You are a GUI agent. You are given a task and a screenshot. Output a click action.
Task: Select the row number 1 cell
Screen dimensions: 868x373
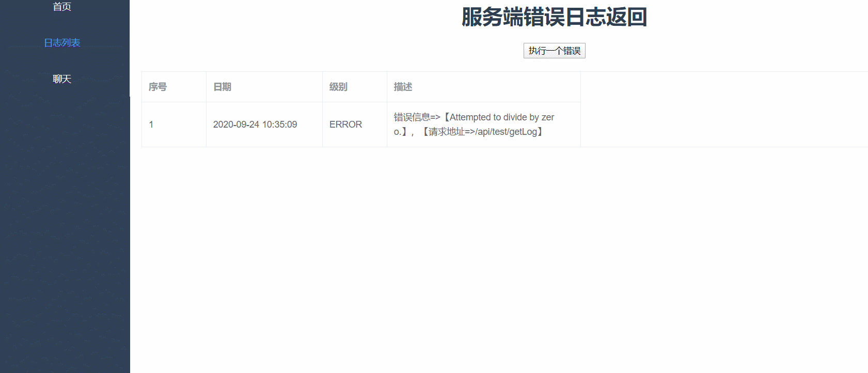174,125
